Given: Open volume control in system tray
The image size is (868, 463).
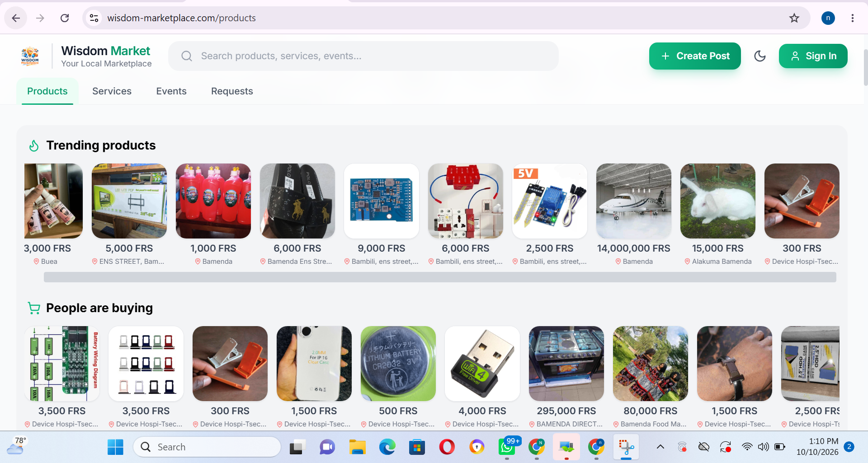Looking at the screenshot, I should tap(763, 447).
